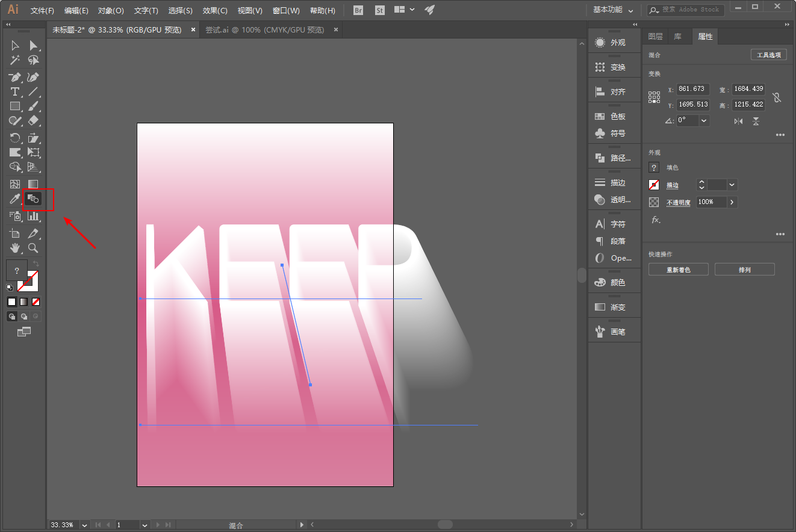
Task: Enable Draw Normal mode
Action: pyautogui.click(x=11, y=316)
